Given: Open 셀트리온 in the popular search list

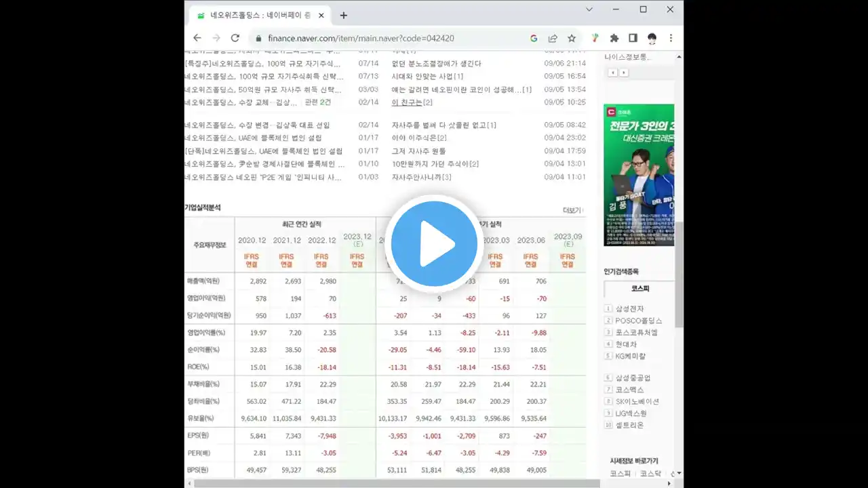Looking at the screenshot, I should [x=630, y=425].
